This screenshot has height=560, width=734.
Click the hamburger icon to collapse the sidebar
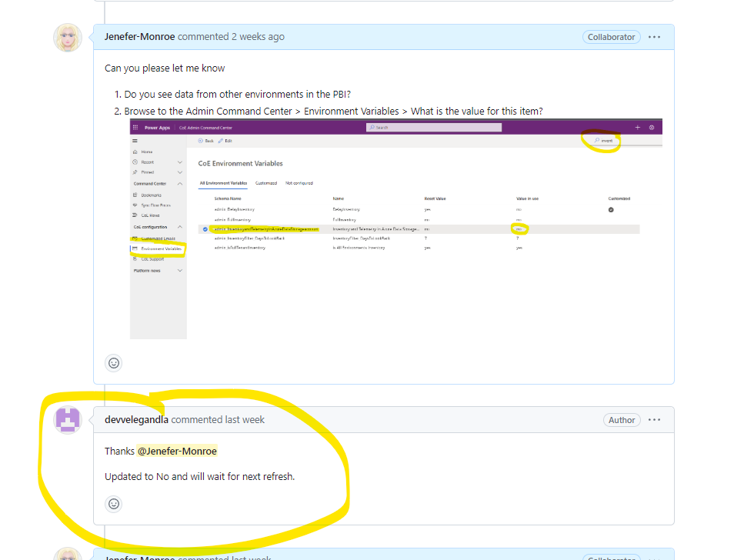click(x=135, y=139)
